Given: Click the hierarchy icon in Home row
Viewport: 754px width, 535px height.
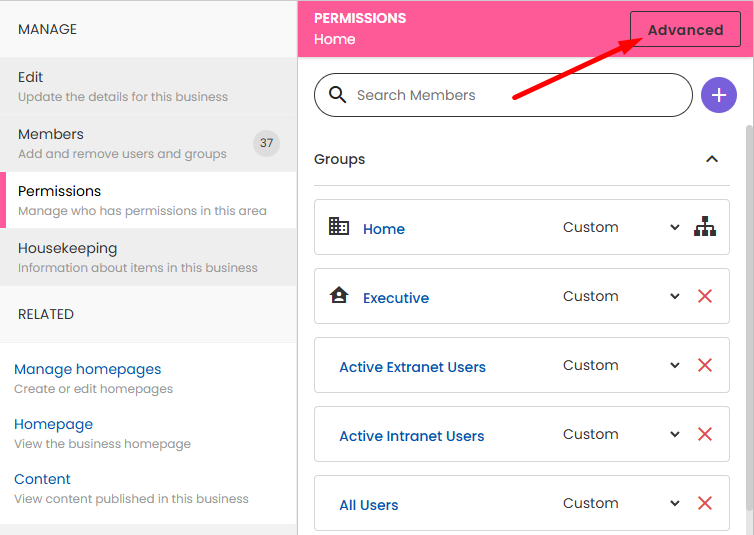Looking at the screenshot, I should 704,226.
